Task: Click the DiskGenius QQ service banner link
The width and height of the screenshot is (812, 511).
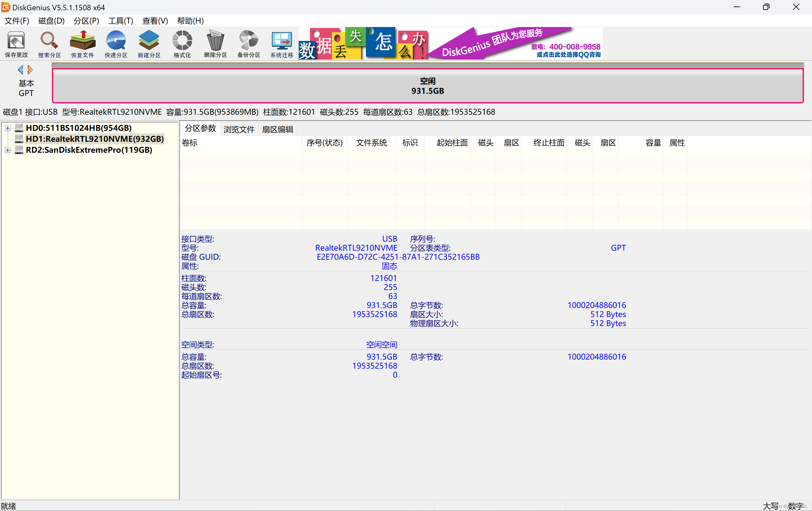Action: click(x=568, y=54)
